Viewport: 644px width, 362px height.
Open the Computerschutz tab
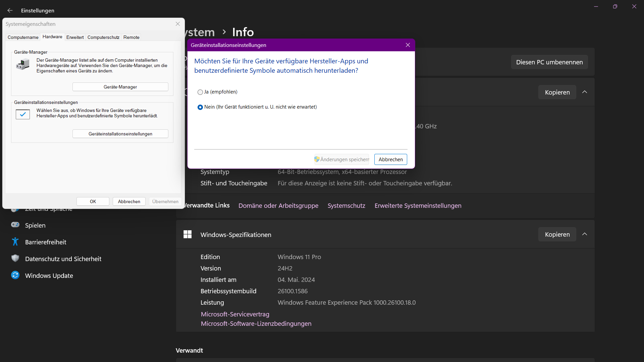point(103,37)
